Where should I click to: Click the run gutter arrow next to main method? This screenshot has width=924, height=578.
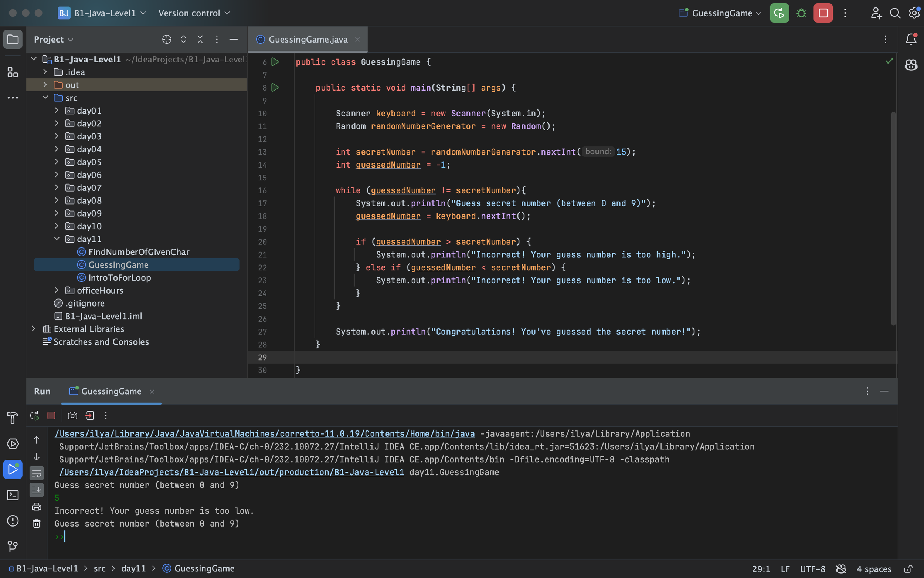(x=275, y=88)
